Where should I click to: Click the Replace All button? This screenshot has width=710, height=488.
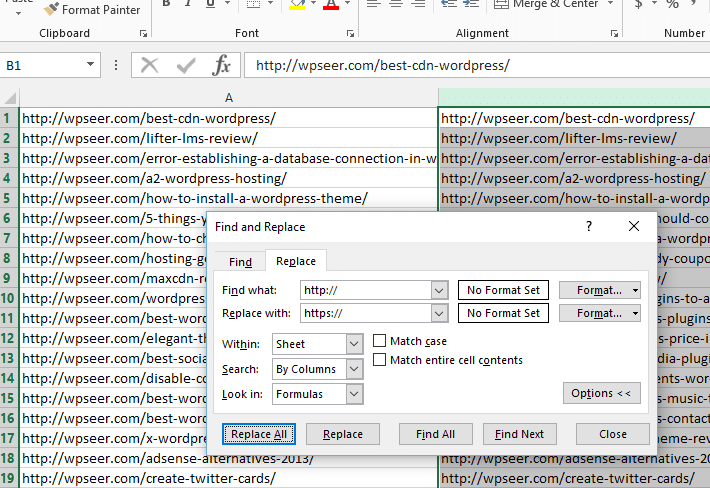click(x=259, y=434)
